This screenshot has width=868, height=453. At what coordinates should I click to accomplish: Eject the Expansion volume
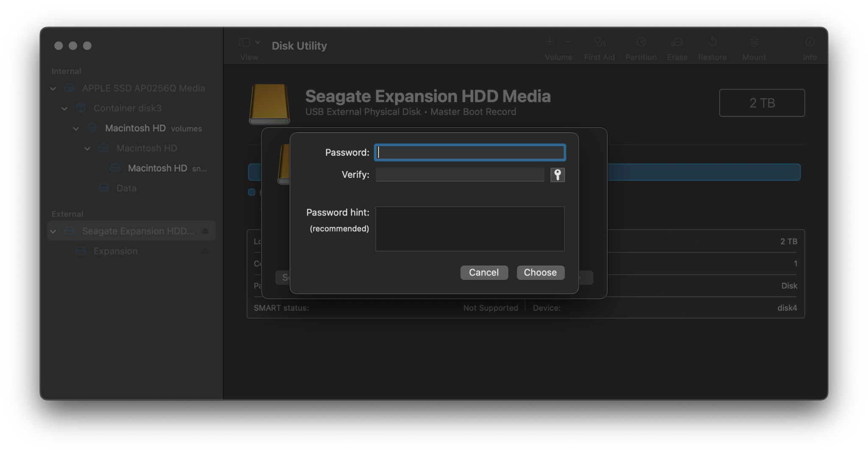[x=206, y=251]
